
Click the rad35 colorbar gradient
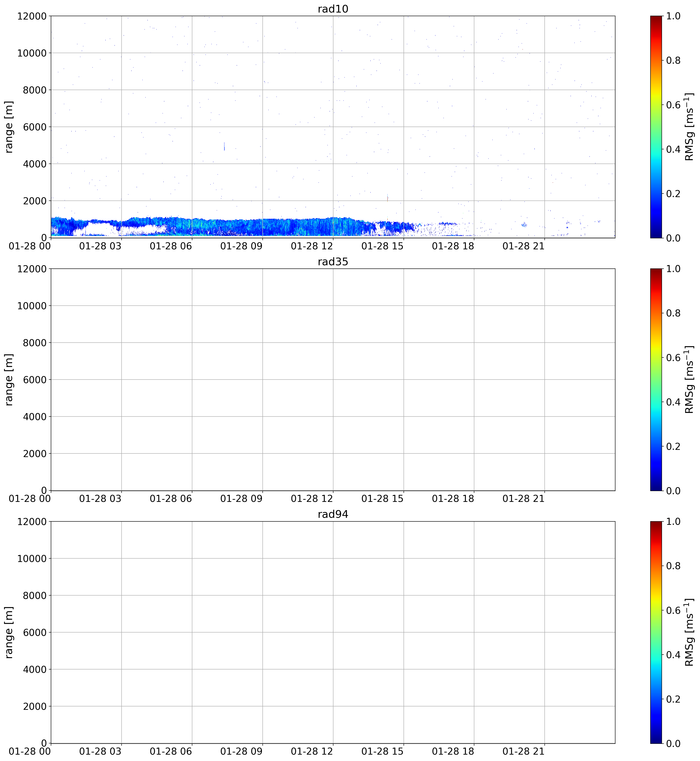pos(656,379)
